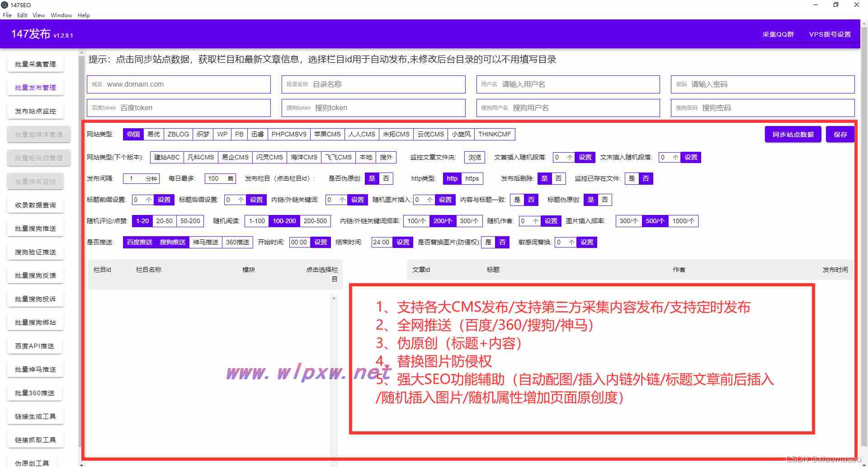
Task: Select 建站ABC type option
Action: (x=167, y=157)
